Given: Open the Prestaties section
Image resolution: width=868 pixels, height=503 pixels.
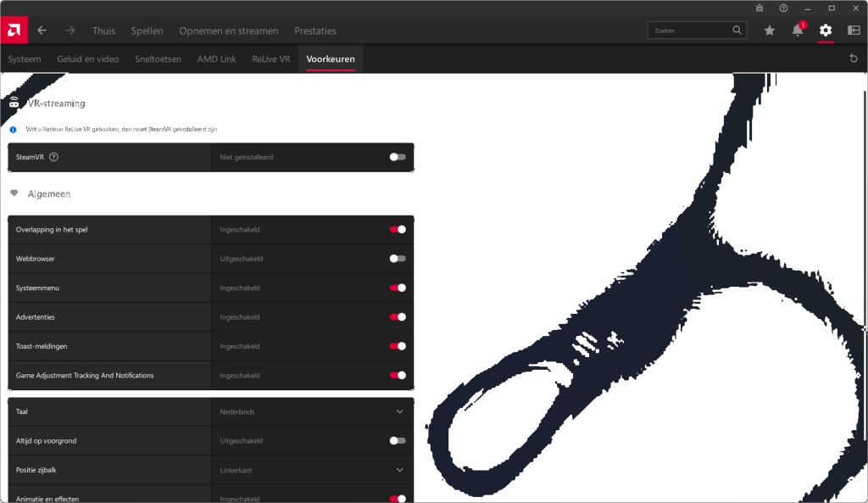Looking at the screenshot, I should [314, 31].
